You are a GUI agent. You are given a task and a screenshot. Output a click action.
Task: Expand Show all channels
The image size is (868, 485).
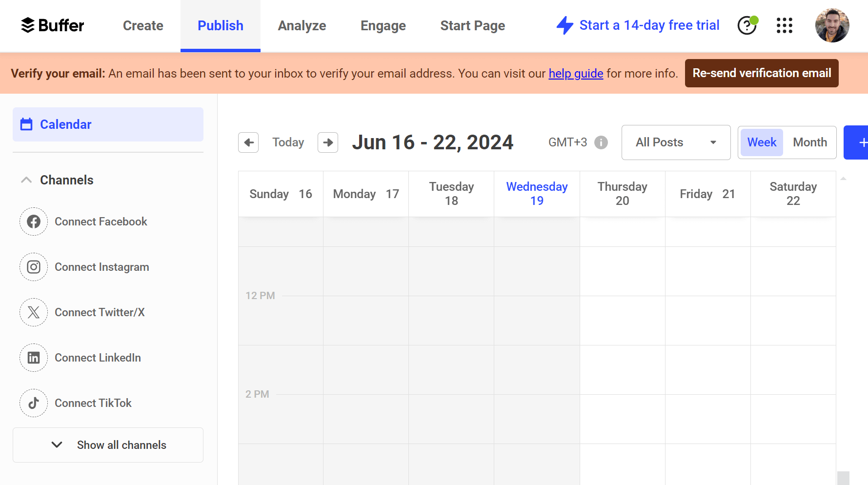[108, 445]
